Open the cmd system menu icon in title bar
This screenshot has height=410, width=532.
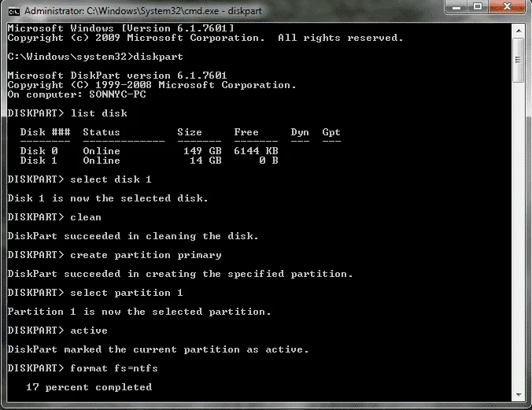14,12
